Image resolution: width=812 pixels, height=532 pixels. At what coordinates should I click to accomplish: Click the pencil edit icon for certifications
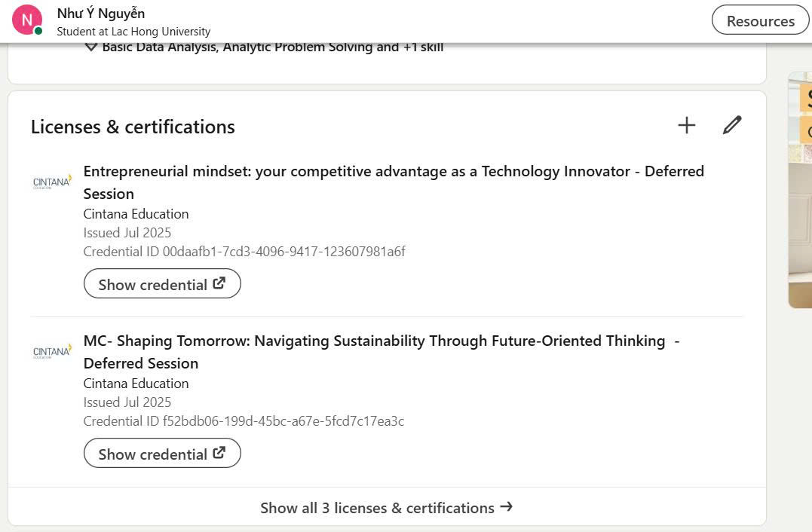(732, 125)
